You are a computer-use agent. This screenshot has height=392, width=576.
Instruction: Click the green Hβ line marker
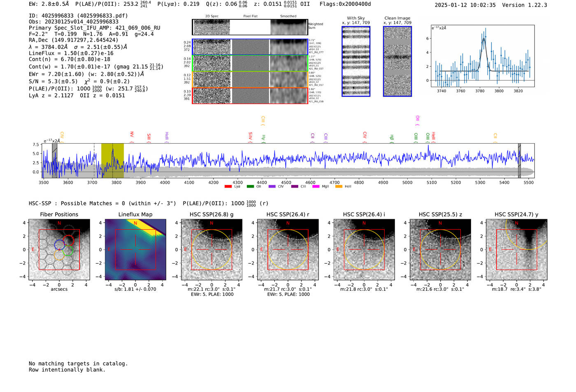click(x=392, y=139)
